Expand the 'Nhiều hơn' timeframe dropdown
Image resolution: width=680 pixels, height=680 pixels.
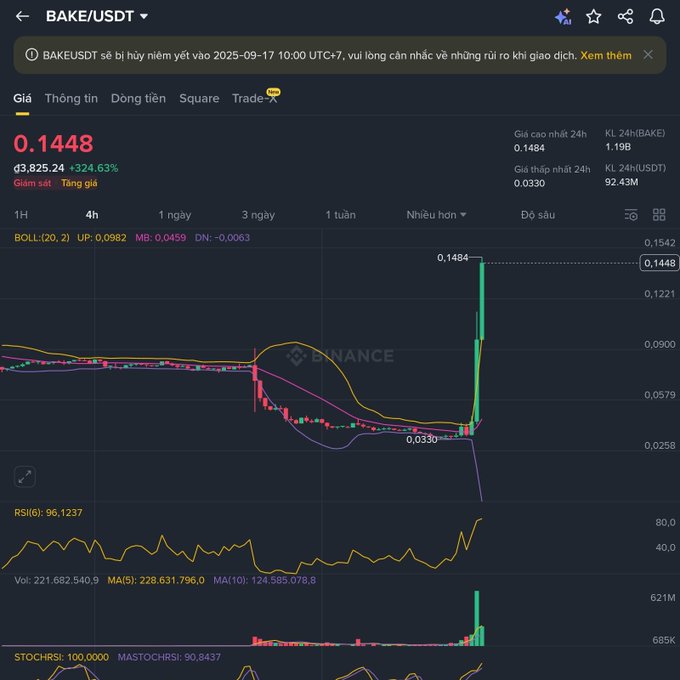click(x=436, y=215)
